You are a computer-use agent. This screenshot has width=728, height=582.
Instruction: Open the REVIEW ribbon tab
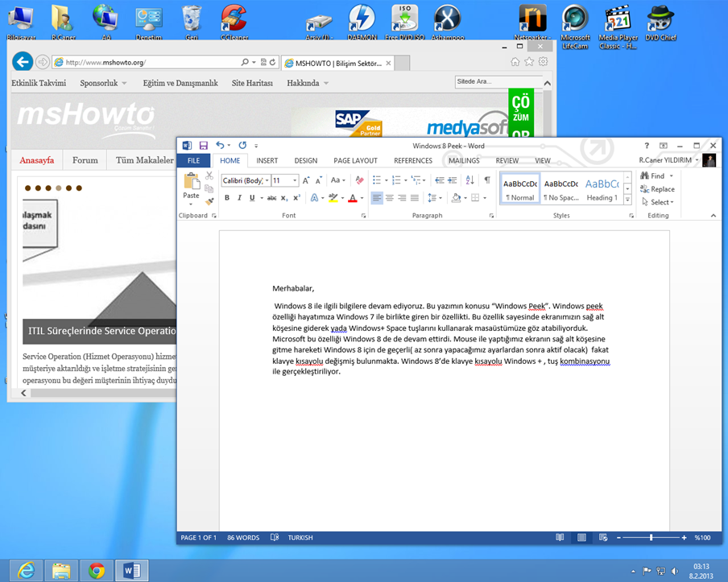(x=507, y=160)
